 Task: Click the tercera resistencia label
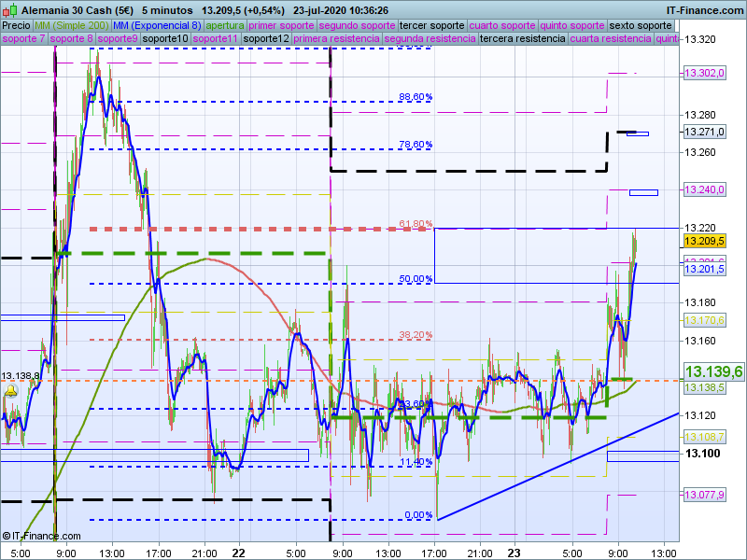click(522, 39)
